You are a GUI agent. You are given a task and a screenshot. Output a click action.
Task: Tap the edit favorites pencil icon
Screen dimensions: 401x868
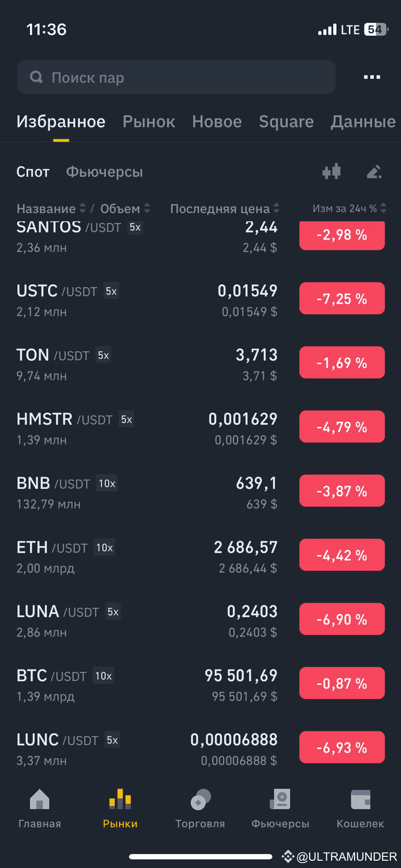point(374,171)
